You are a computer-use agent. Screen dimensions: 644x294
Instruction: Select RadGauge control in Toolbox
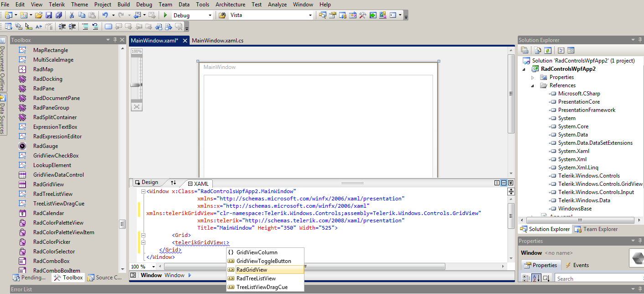tap(46, 146)
